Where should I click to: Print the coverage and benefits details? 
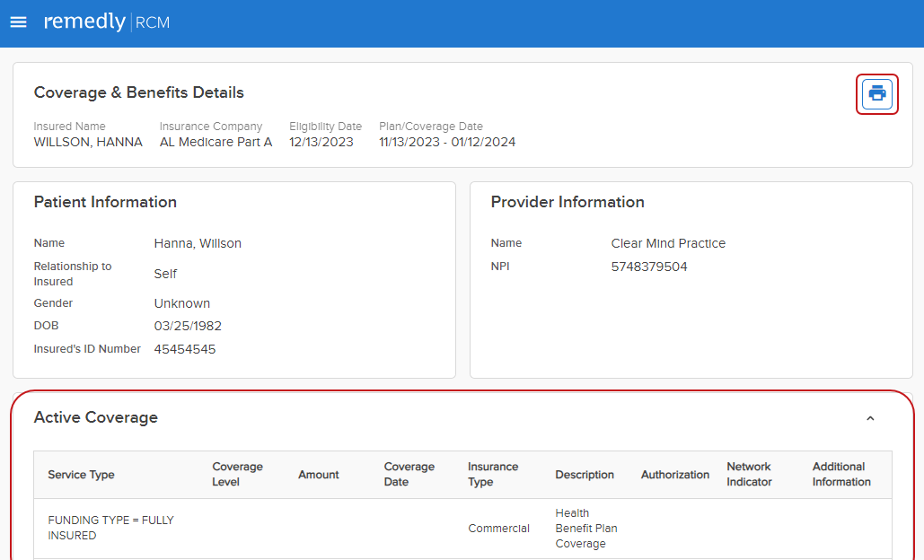pyautogui.click(x=876, y=93)
